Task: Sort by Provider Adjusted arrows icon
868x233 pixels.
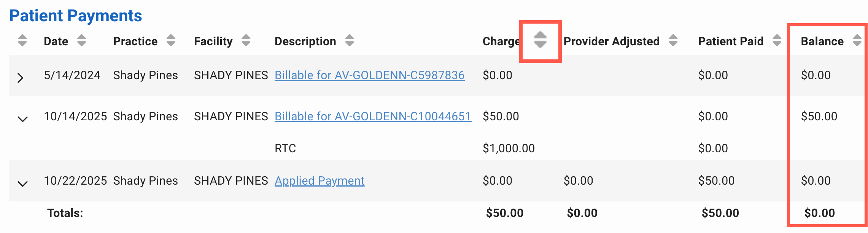Action: [x=673, y=40]
